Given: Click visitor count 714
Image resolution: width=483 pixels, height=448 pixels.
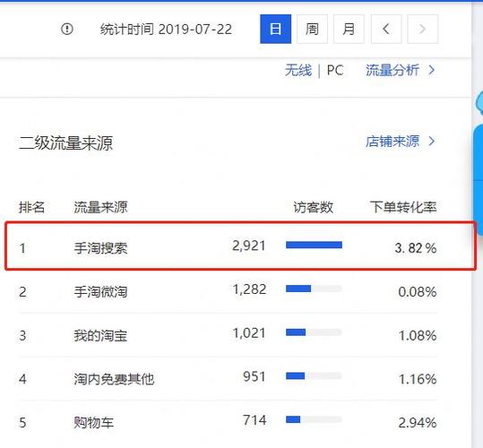Looking at the screenshot, I should click(254, 420).
